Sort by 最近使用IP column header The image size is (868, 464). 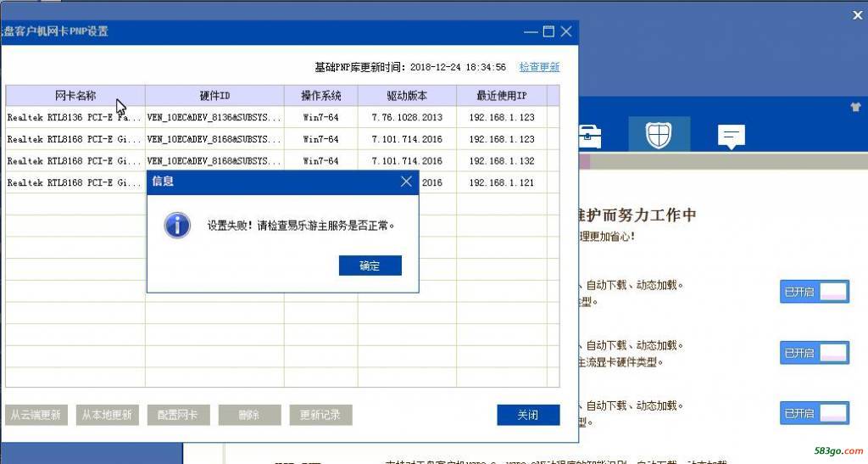click(502, 95)
